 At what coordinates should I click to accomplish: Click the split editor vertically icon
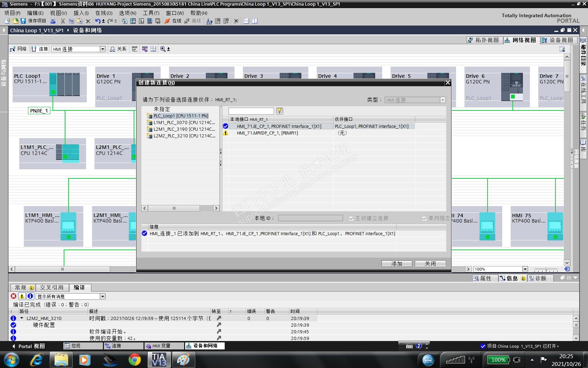[255, 21]
